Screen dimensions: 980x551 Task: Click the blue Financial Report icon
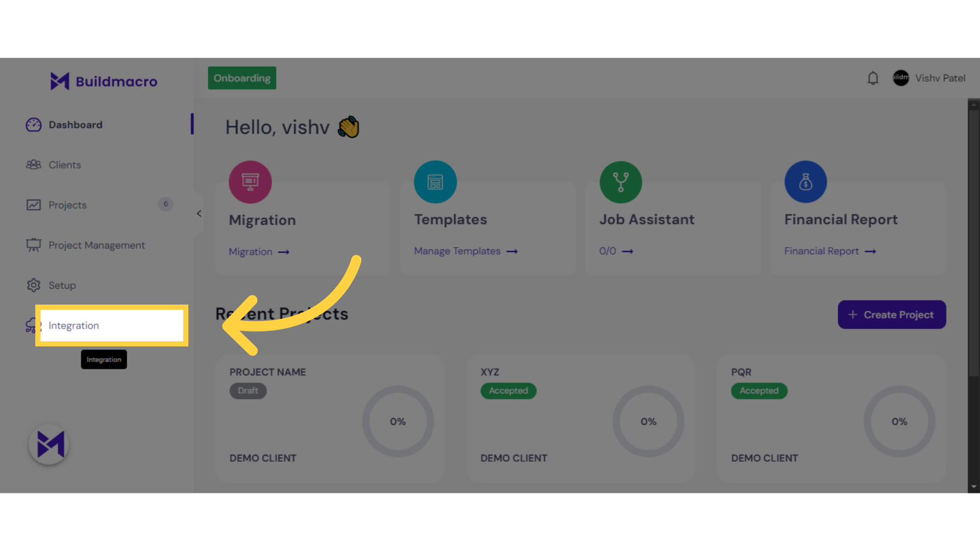point(805,182)
